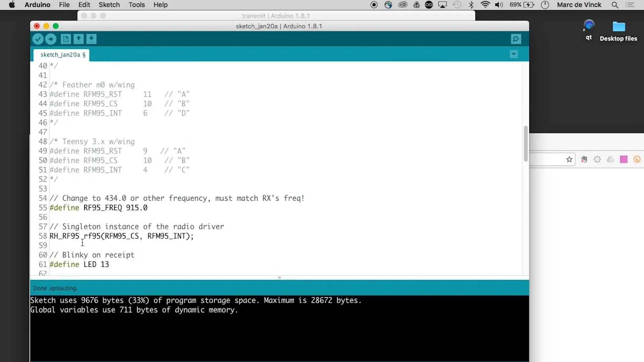
Task: Click '// Singleton instance of the radio driver'
Action: click(x=137, y=227)
